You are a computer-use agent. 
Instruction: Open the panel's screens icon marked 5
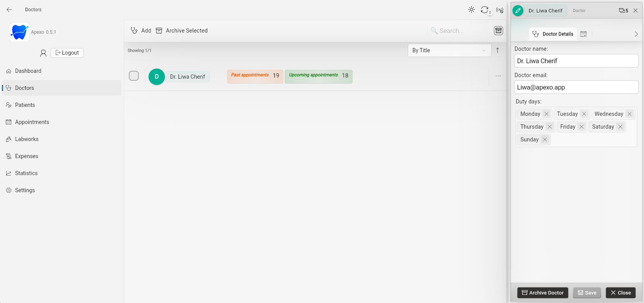point(623,11)
